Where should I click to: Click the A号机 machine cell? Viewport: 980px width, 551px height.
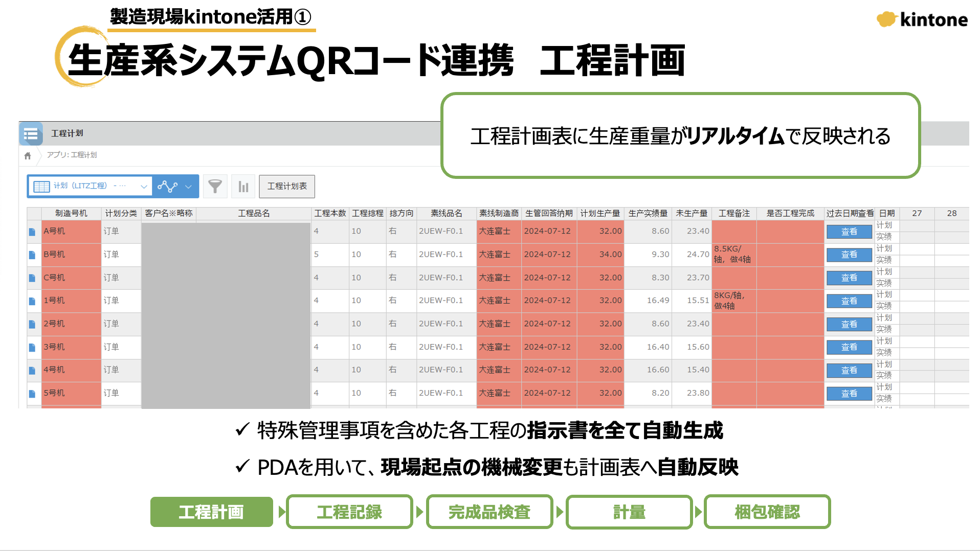click(71, 232)
